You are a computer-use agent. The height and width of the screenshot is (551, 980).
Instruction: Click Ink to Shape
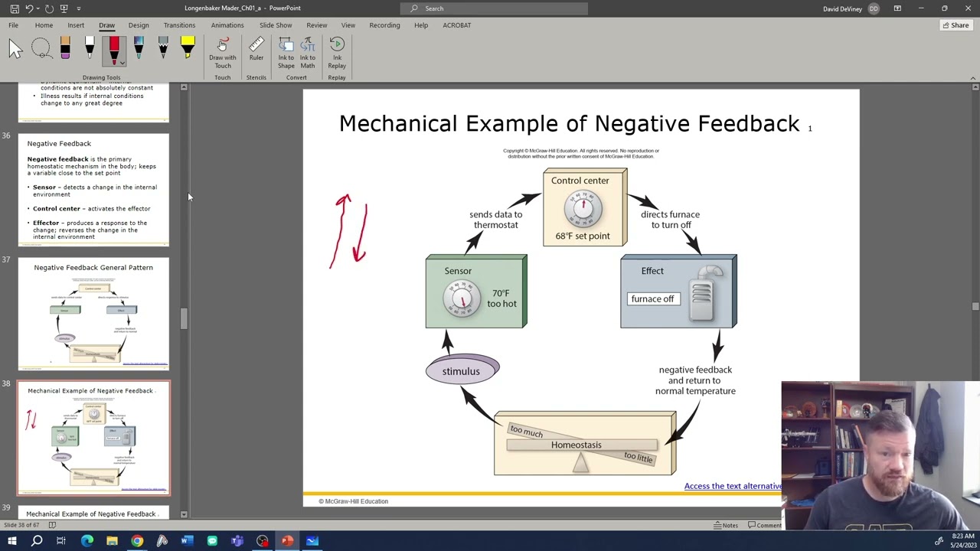pos(286,53)
